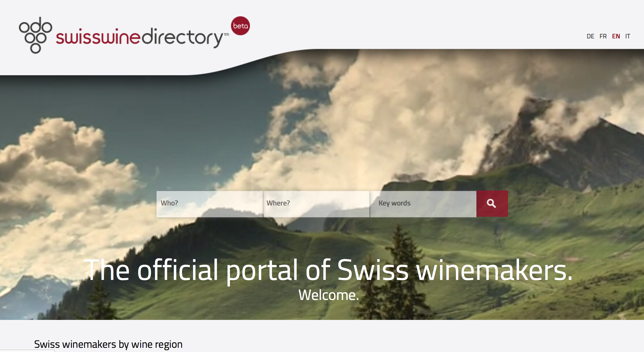Click the red magnifying glass search button
Image resolution: width=644 pixels, height=352 pixels.
click(492, 204)
